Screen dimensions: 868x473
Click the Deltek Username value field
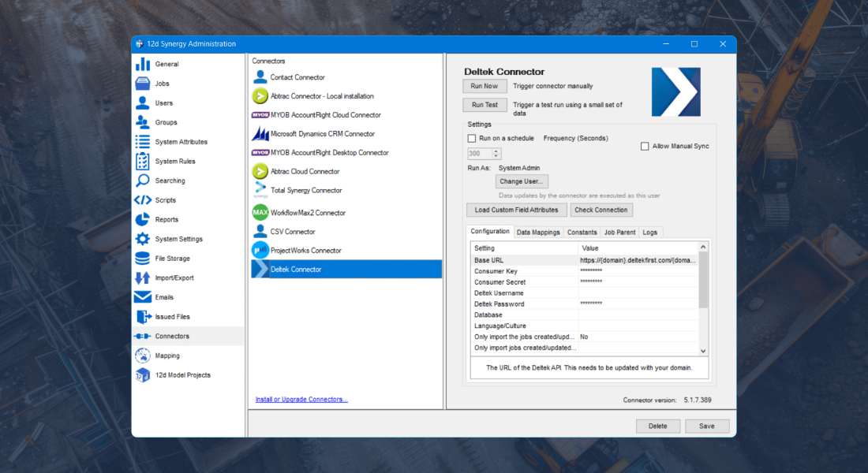pyautogui.click(x=638, y=293)
